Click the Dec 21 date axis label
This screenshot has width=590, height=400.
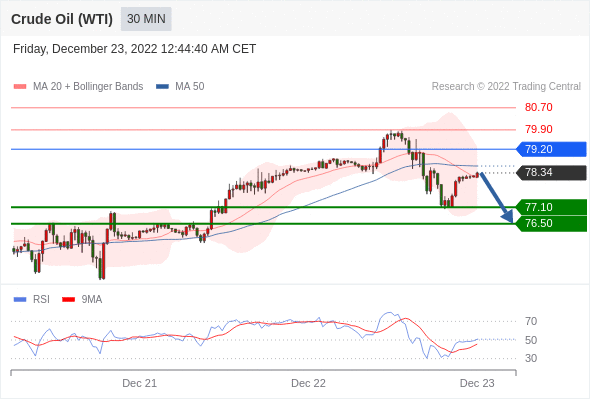[x=140, y=383]
